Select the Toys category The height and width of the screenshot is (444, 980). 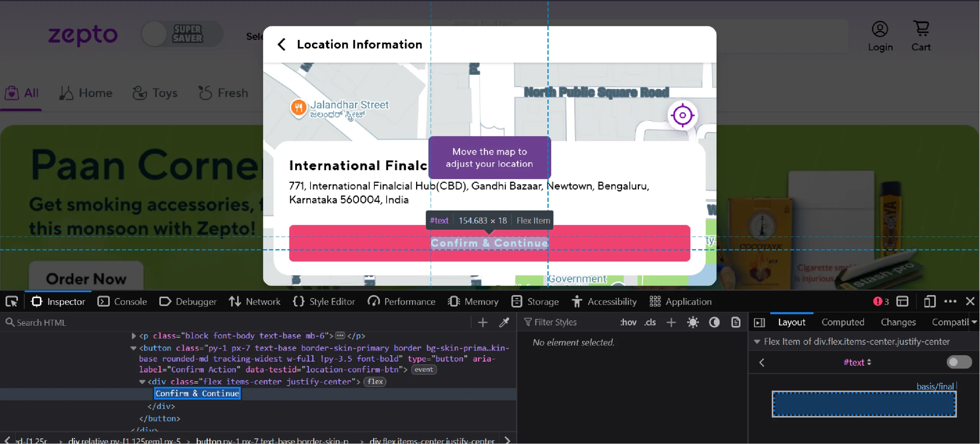click(155, 93)
